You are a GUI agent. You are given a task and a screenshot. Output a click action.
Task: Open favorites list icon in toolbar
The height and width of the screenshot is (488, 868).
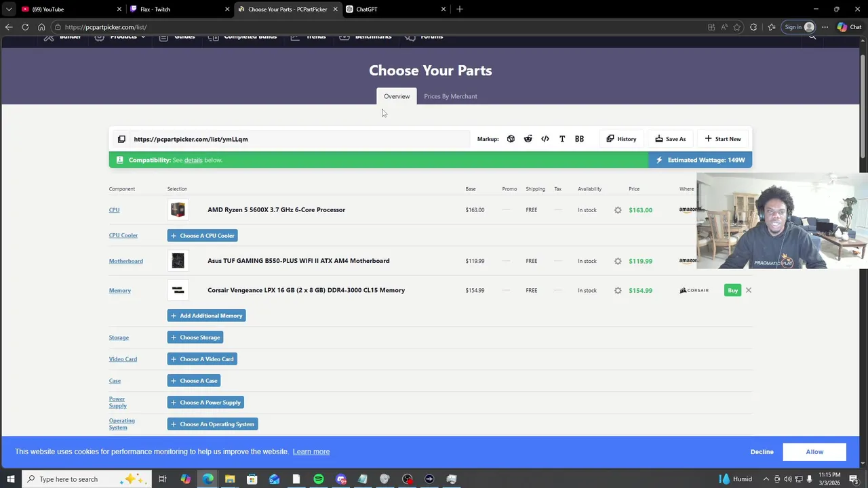coord(772,27)
